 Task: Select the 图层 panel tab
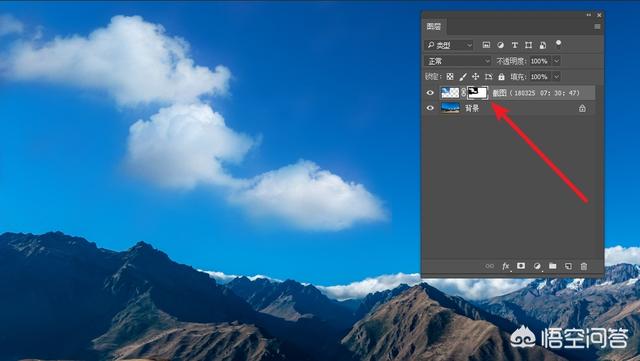coord(433,27)
